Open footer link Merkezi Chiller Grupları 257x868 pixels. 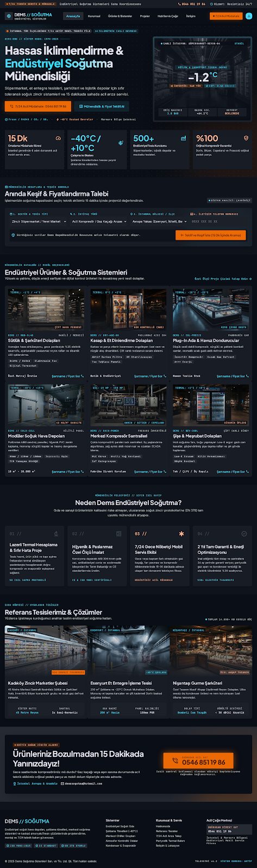click(x=120, y=836)
